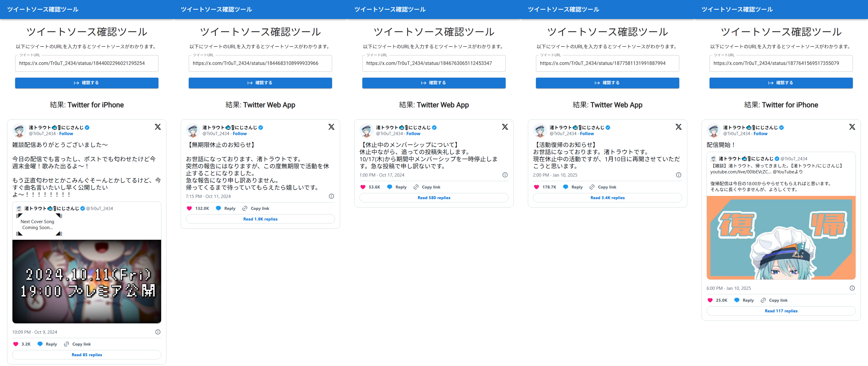
Task: Copy link of the Oct 9, 2024 tweet
Action: point(77,344)
